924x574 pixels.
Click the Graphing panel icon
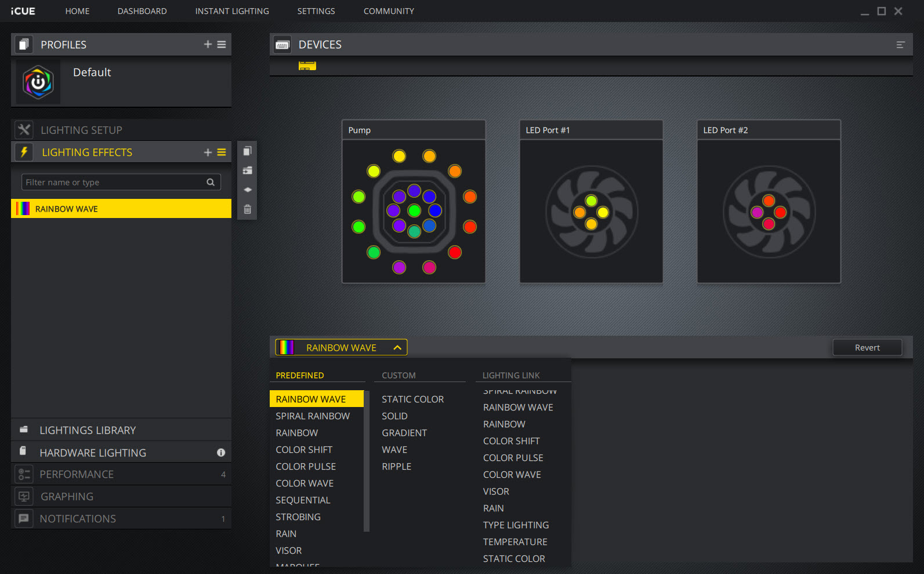24,496
